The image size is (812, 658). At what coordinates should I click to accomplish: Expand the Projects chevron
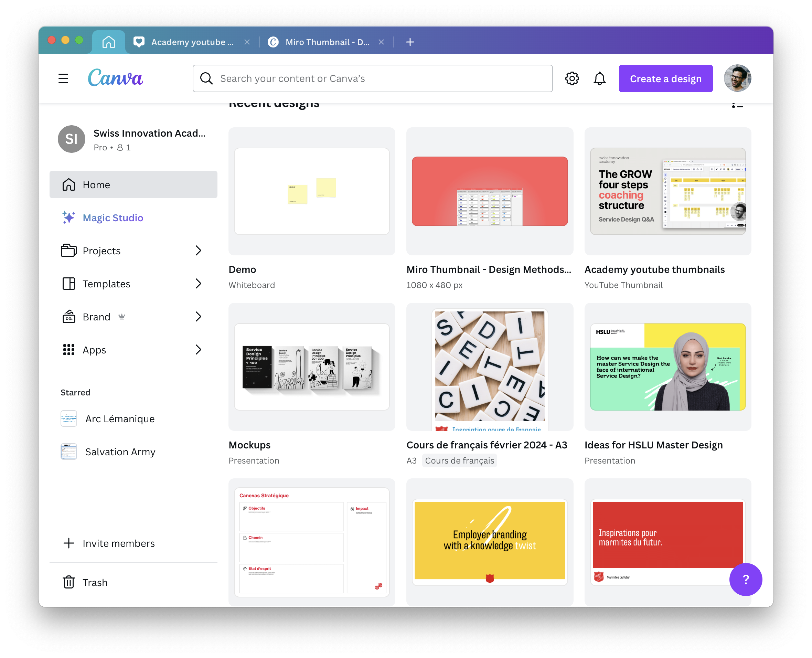(198, 251)
